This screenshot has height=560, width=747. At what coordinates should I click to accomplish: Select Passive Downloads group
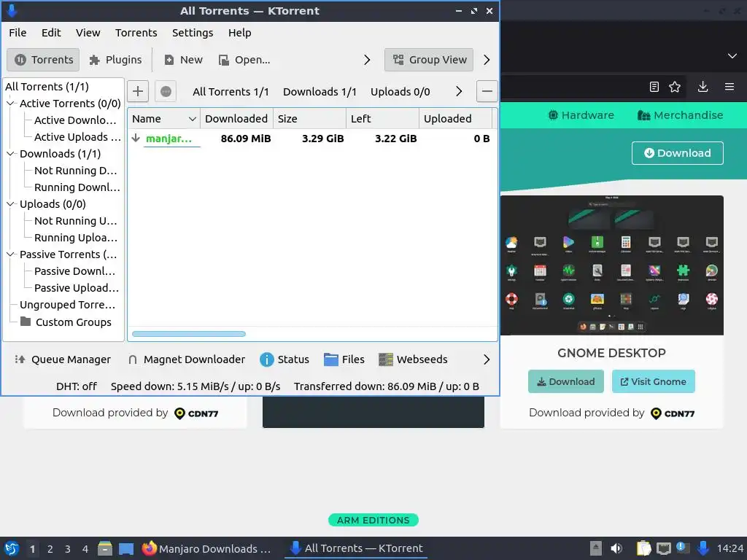75,271
